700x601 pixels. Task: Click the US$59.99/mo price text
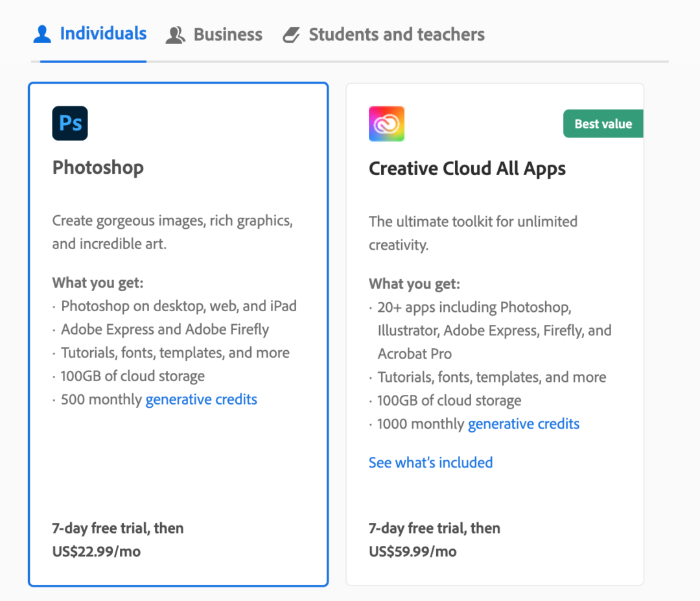(x=412, y=552)
